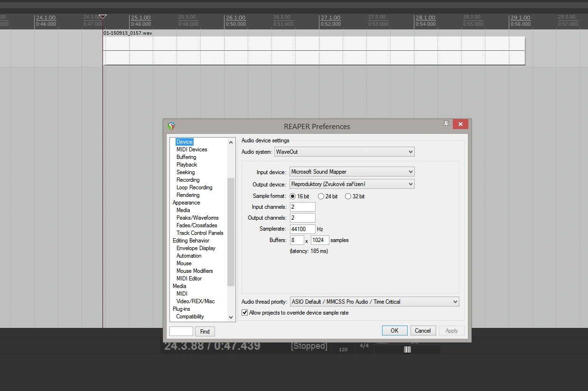Select Device in preferences tree
The width and height of the screenshot is (588, 391).
tap(185, 142)
